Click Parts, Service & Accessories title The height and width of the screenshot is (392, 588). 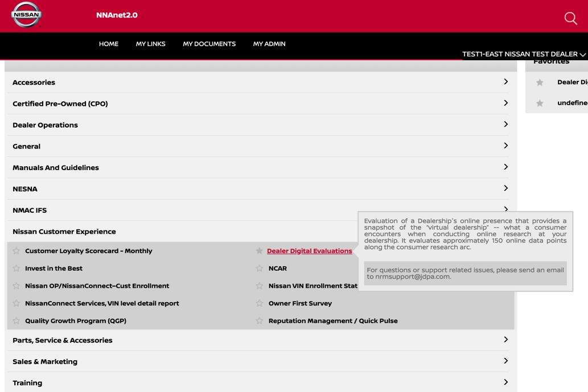[62, 340]
